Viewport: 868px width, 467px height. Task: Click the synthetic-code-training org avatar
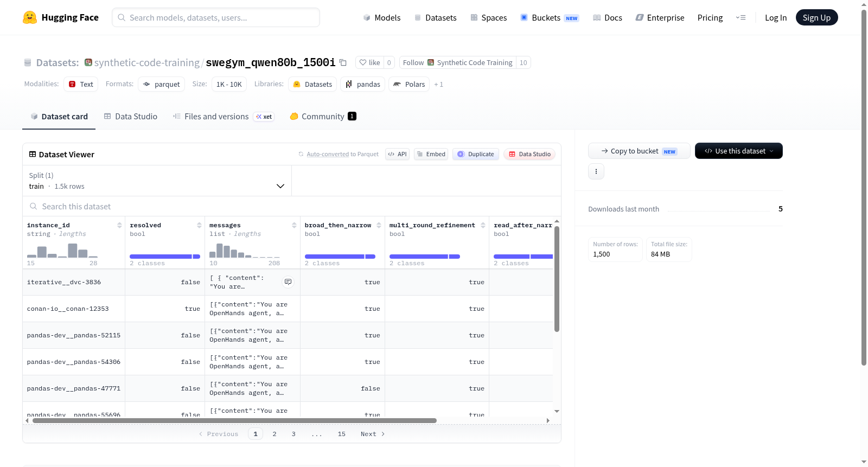click(88, 62)
